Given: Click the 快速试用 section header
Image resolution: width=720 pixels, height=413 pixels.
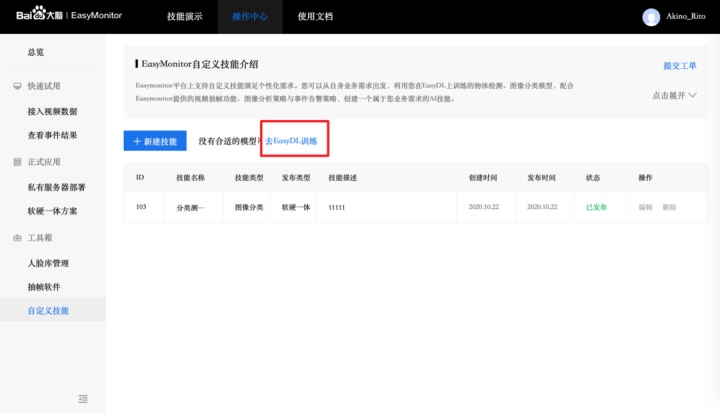Looking at the screenshot, I should (x=44, y=86).
